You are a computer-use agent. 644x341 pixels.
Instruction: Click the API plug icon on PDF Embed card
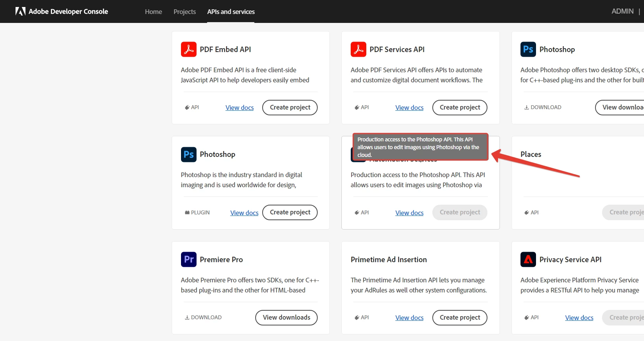click(187, 108)
